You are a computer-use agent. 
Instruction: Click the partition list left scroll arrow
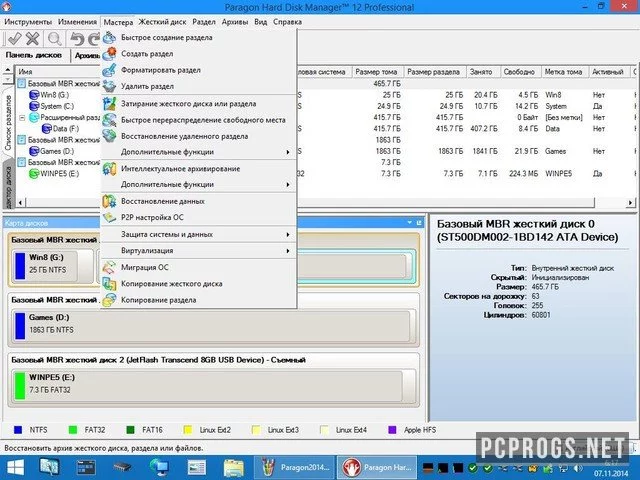[x=20, y=202]
